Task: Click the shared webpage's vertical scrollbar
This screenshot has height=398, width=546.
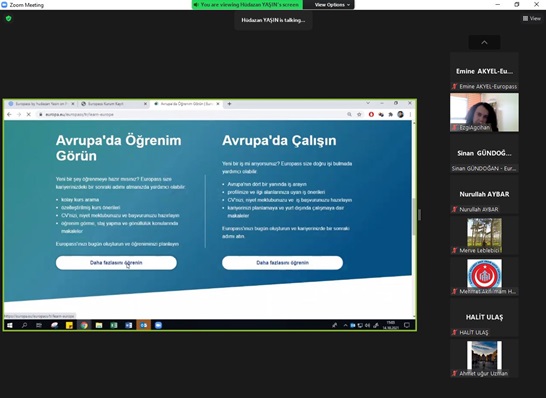Action: [x=414, y=217]
